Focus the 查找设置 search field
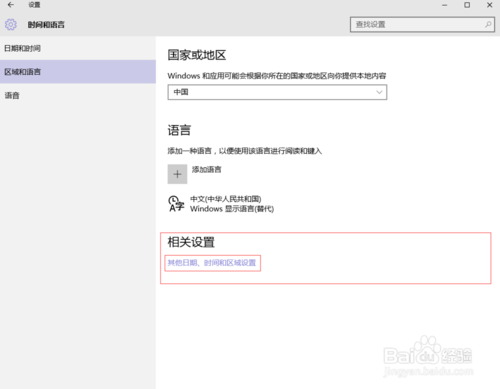500x389 pixels. (x=422, y=24)
